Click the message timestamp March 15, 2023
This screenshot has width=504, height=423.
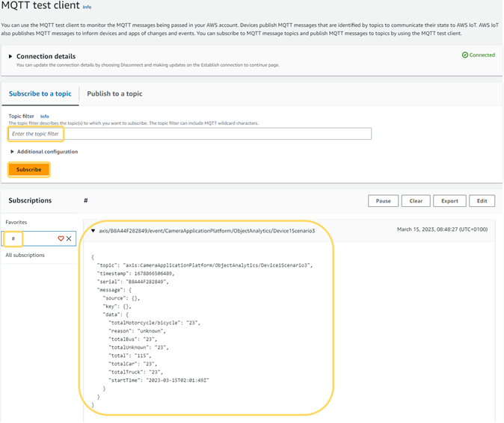[442, 229]
